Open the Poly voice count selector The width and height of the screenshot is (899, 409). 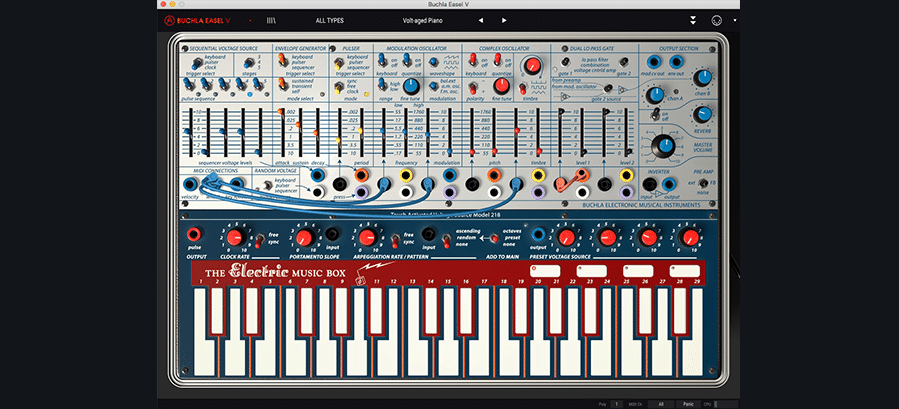point(617,404)
